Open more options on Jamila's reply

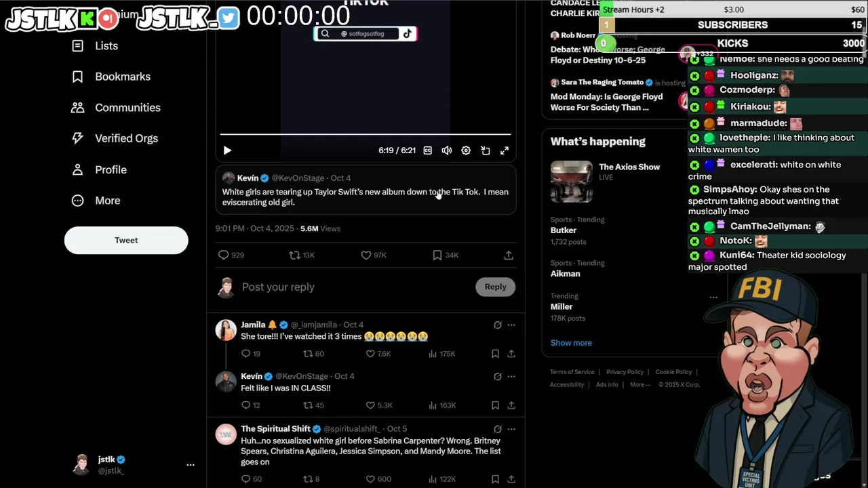(511, 325)
